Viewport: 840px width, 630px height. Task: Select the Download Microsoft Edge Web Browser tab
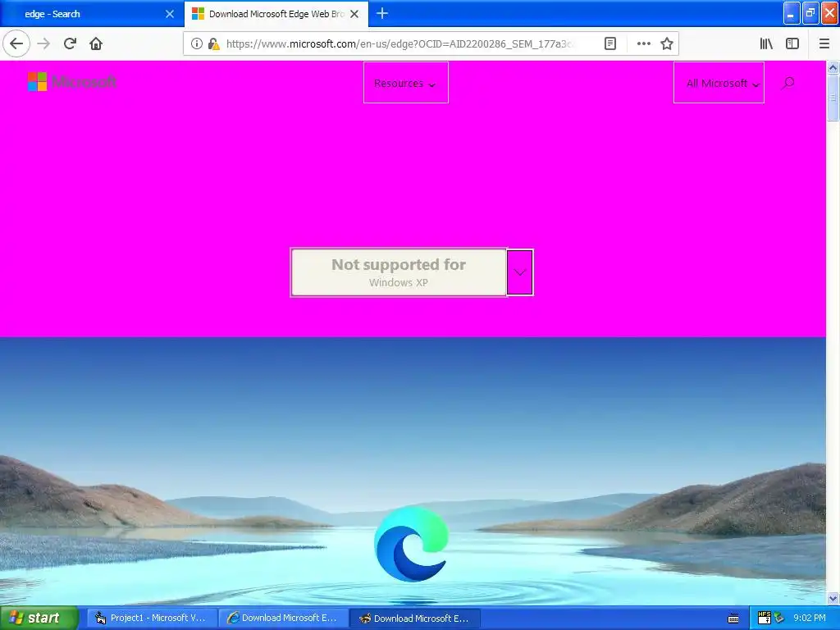(x=276, y=14)
